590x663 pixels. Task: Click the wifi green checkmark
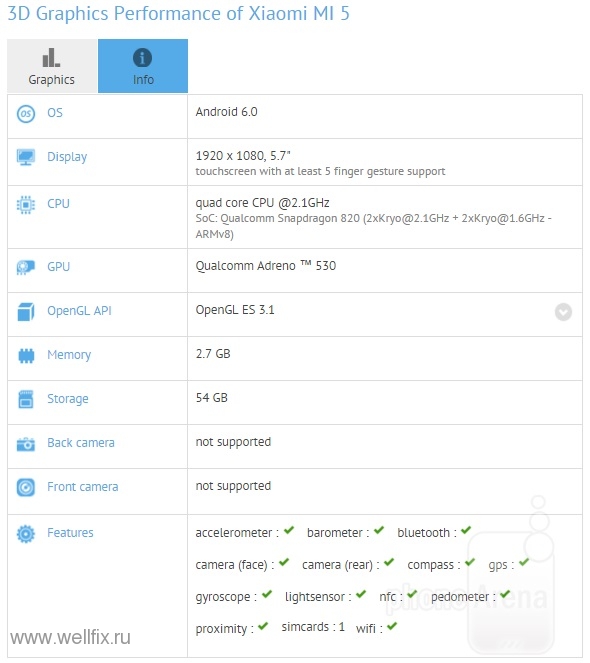[392, 626]
